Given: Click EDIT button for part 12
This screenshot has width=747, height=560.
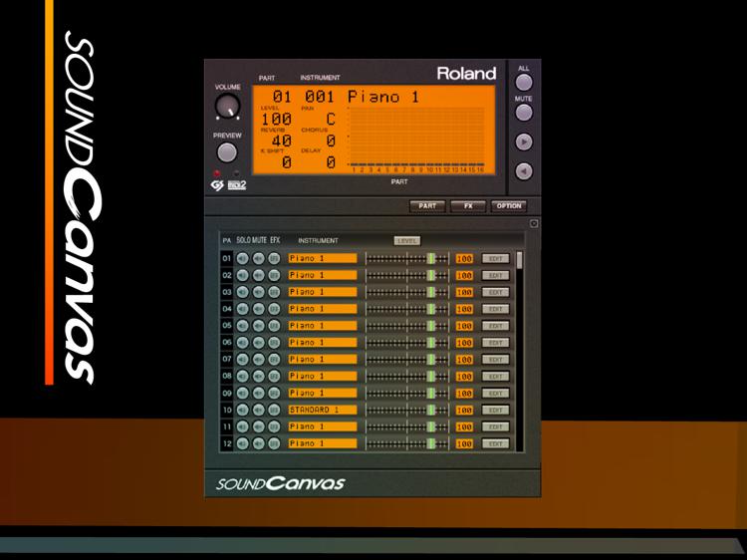Looking at the screenshot, I should 495,443.
